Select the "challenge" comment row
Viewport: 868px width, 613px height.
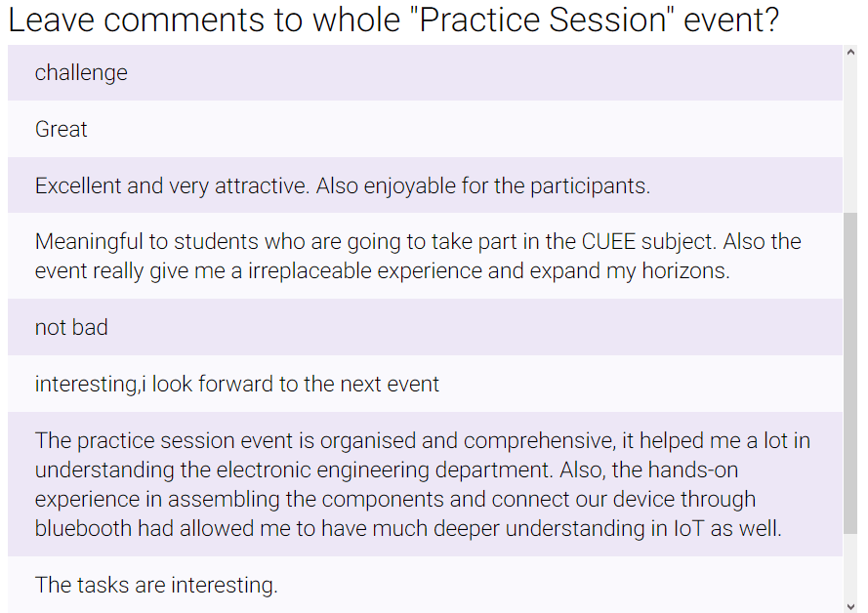tap(425, 72)
